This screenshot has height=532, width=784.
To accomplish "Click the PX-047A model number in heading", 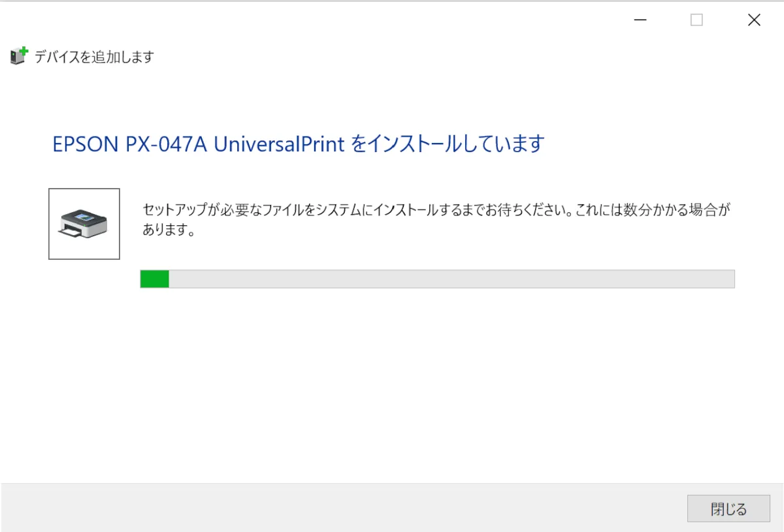I will tap(165, 144).
